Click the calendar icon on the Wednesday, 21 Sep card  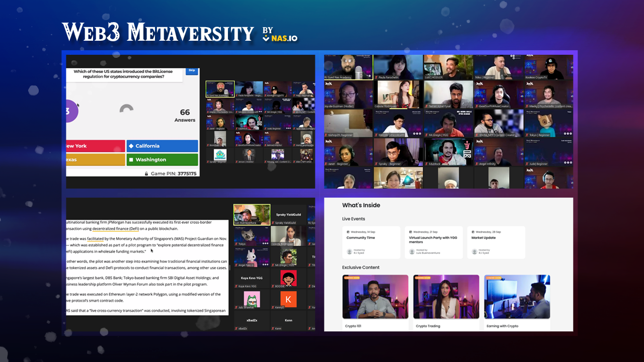[411, 232]
